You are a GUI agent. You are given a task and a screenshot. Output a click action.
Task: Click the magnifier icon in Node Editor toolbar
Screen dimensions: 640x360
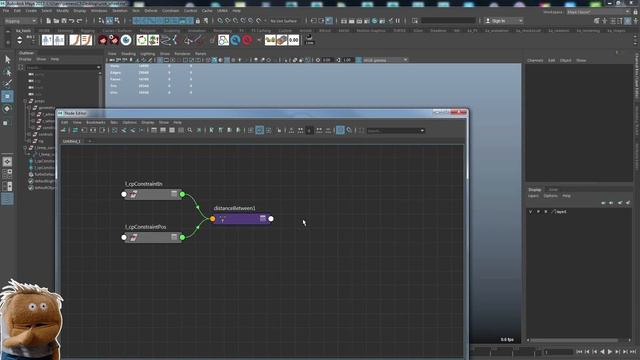tap(190, 130)
